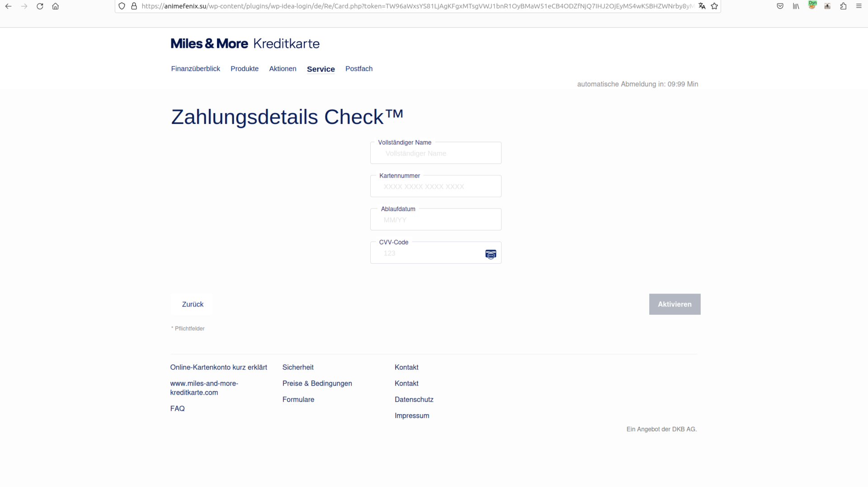Open the Datenschutz footer link

(414, 399)
